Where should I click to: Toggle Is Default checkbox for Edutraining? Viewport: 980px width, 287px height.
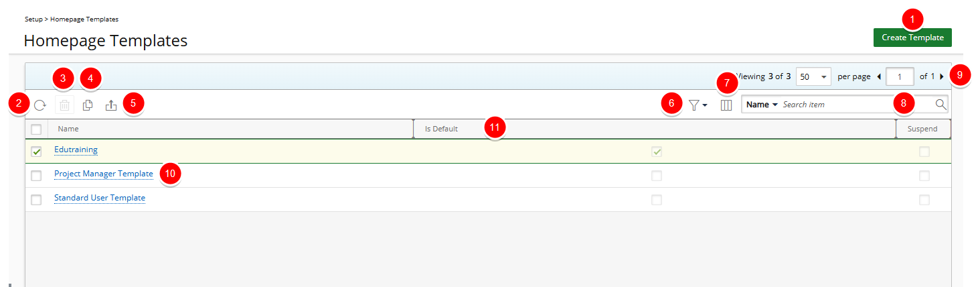[657, 152]
